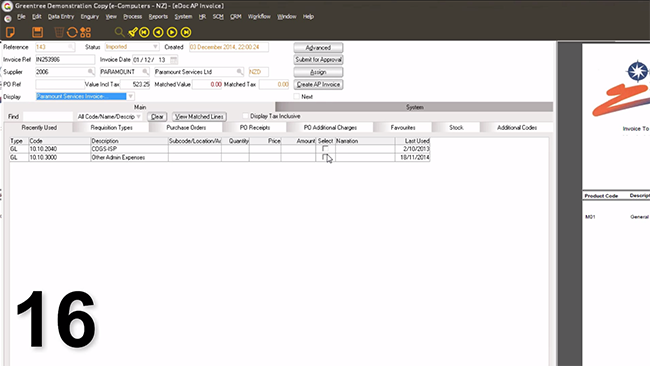Select the Purchase Orders tab
The width and height of the screenshot is (650, 366).
[x=186, y=128]
